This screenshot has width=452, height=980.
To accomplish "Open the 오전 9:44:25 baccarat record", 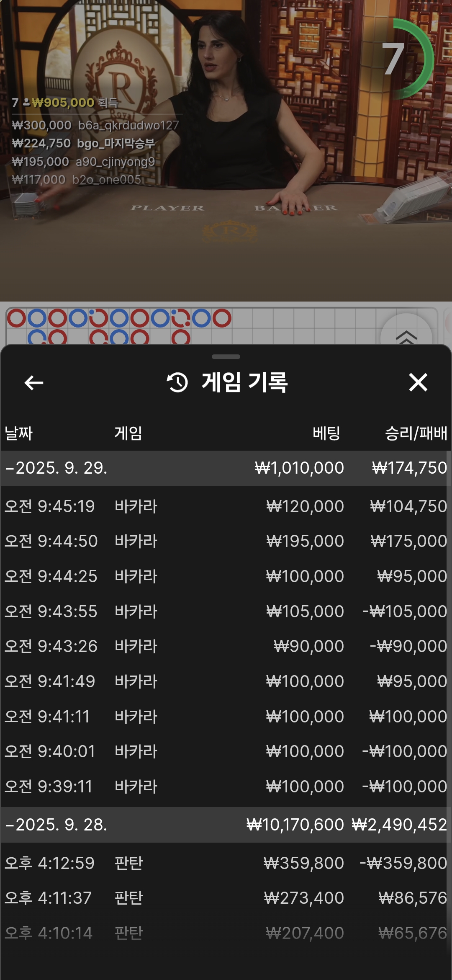I will [x=226, y=576].
